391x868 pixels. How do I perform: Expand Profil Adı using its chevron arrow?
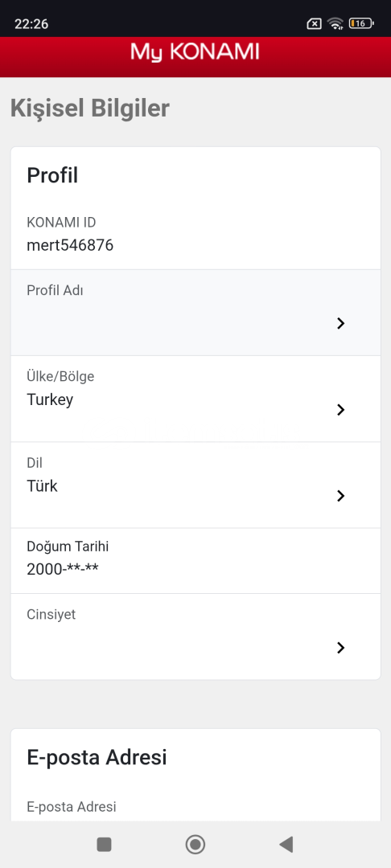(340, 324)
